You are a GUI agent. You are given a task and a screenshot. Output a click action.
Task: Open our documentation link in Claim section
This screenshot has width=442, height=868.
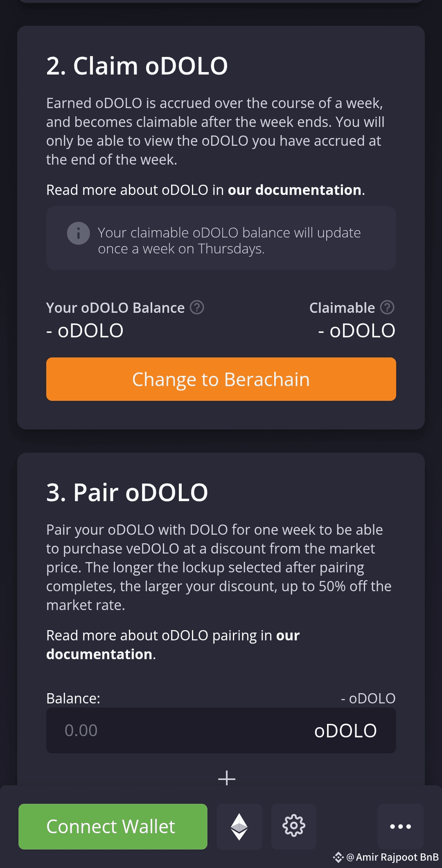[294, 190]
